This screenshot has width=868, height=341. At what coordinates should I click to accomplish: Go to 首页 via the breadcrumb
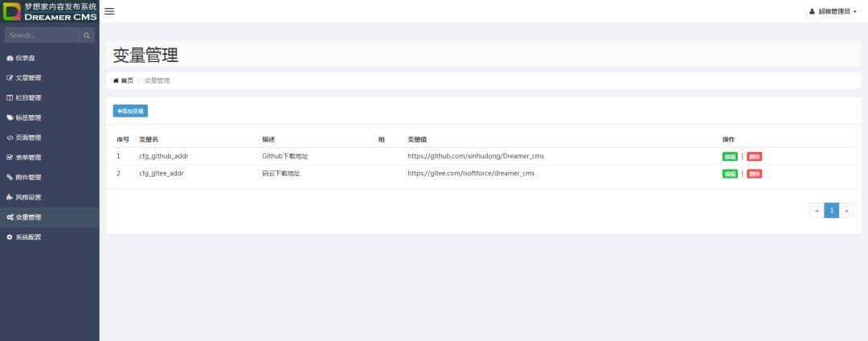(124, 80)
